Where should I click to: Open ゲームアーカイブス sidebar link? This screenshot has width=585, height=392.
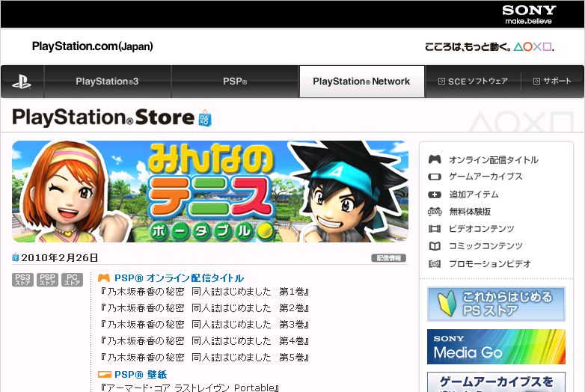click(486, 177)
